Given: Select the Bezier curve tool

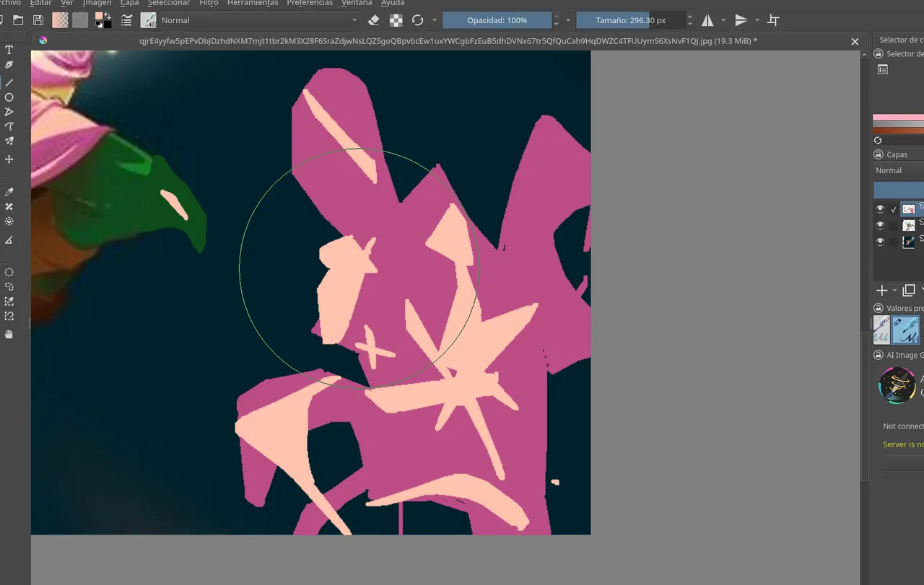Looking at the screenshot, I should [x=9, y=126].
